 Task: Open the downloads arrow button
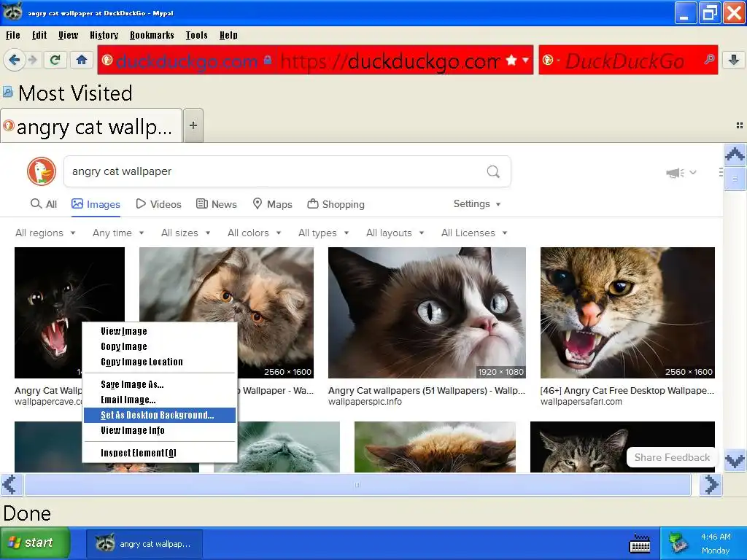click(734, 60)
